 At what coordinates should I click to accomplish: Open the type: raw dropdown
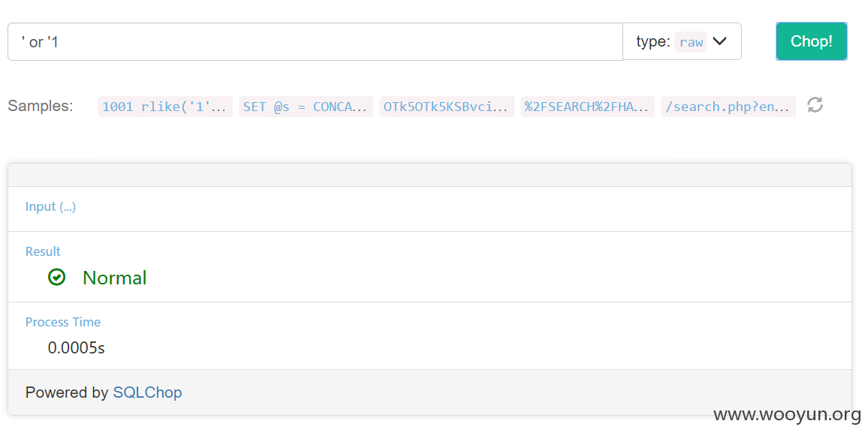click(x=682, y=41)
